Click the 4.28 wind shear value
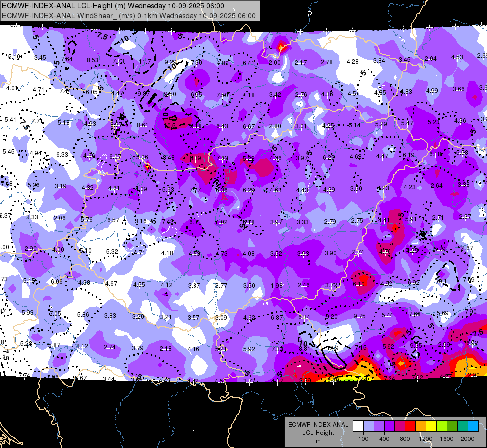Image resolution: width=487 pixels, height=448 pixels. tap(353, 62)
